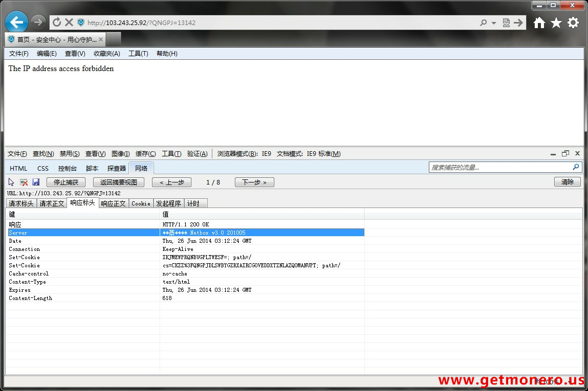Open the 文档模式 IE9 标准 dropdown menu
Image resolution: width=588 pixels, height=391 pixels.
coord(309,154)
